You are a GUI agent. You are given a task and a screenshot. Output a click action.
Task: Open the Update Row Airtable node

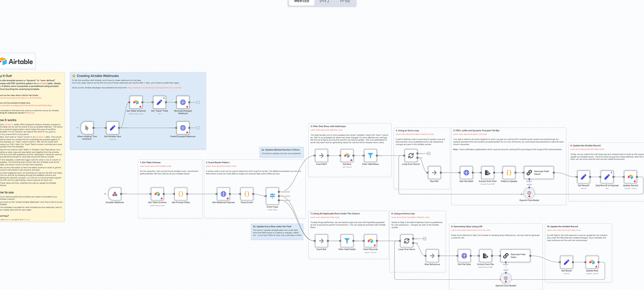coord(592,262)
